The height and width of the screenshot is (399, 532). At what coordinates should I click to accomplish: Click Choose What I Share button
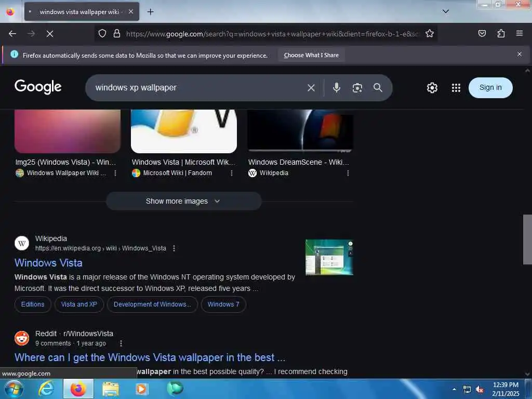[311, 55]
